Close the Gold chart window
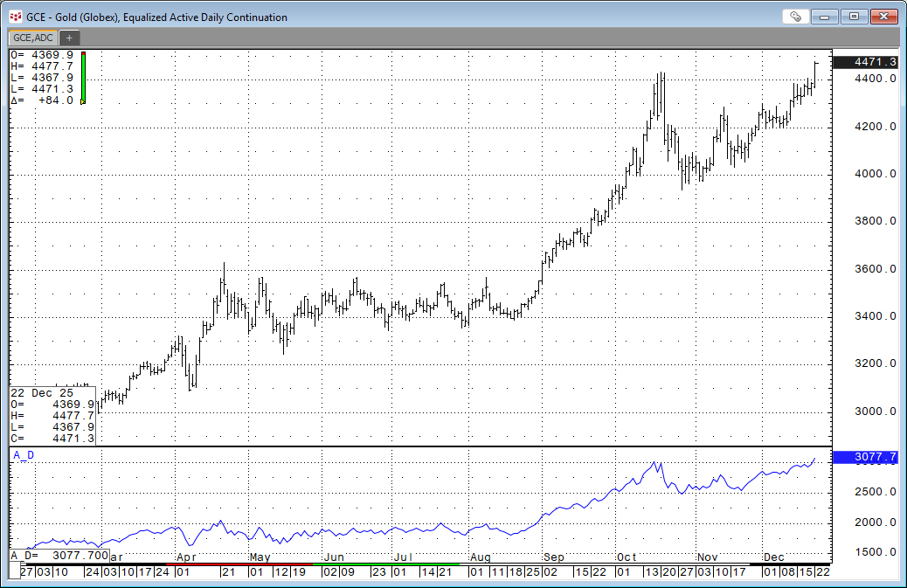The image size is (907, 588). [883, 17]
